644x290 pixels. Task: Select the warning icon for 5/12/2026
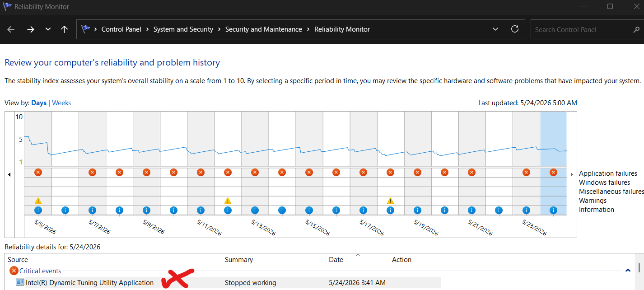(x=228, y=201)
